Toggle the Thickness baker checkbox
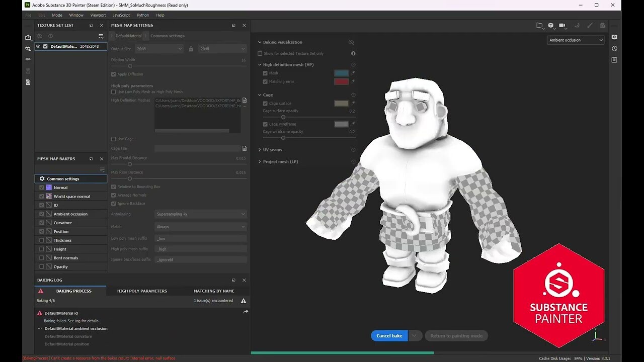The width and height of the screenshot is (644, 362). pyautogui.click(x=42, y=240)
